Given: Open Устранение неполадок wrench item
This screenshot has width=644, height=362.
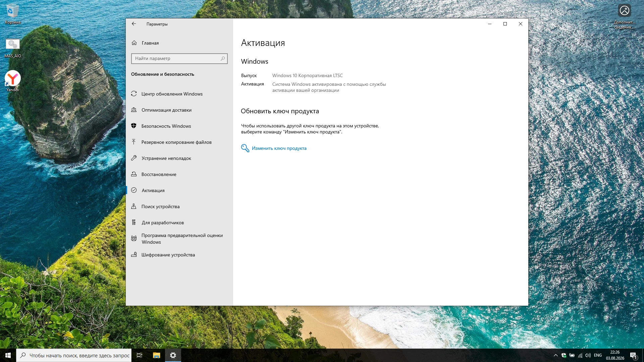Looking at the screenshot, I should pos(179,158).
